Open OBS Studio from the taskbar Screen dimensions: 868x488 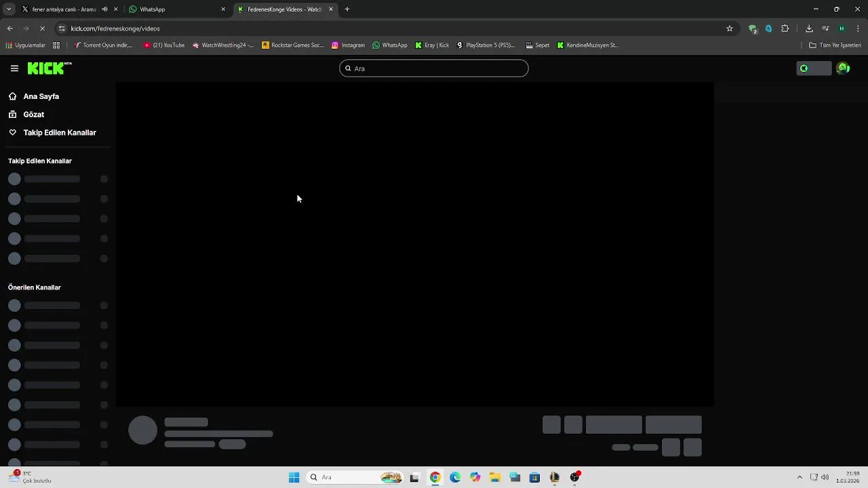(575, 477)
